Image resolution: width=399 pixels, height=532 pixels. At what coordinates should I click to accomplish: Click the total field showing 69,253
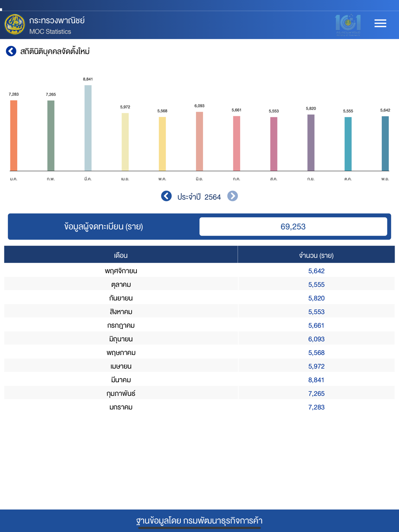click(x=293, y=227)
